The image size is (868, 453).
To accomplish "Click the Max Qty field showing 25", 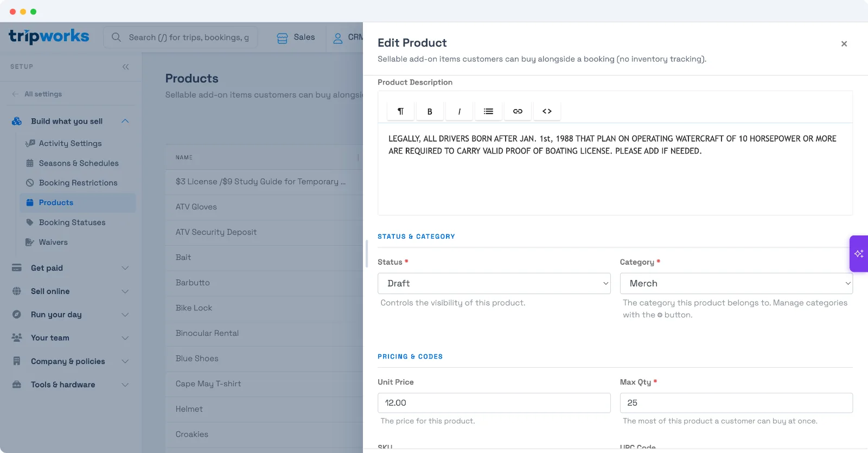I will pyautogui.click(x=736, y=403).
